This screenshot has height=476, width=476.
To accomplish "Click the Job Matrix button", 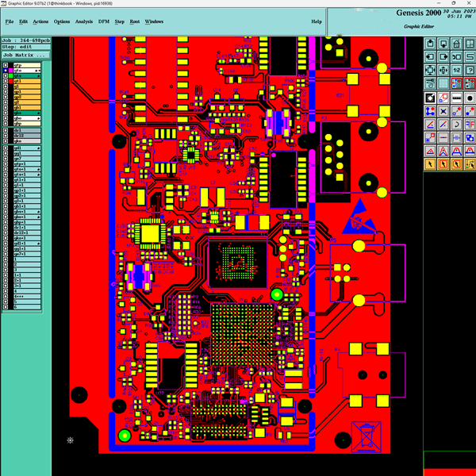I will coord(25,55).
